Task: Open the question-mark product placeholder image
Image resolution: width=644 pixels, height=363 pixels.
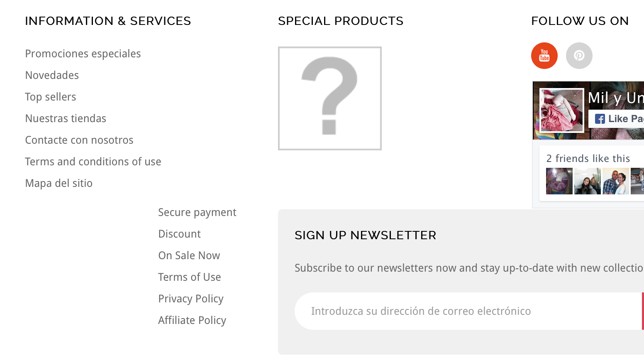Action: pyautogui.click(x=330, y=98)
